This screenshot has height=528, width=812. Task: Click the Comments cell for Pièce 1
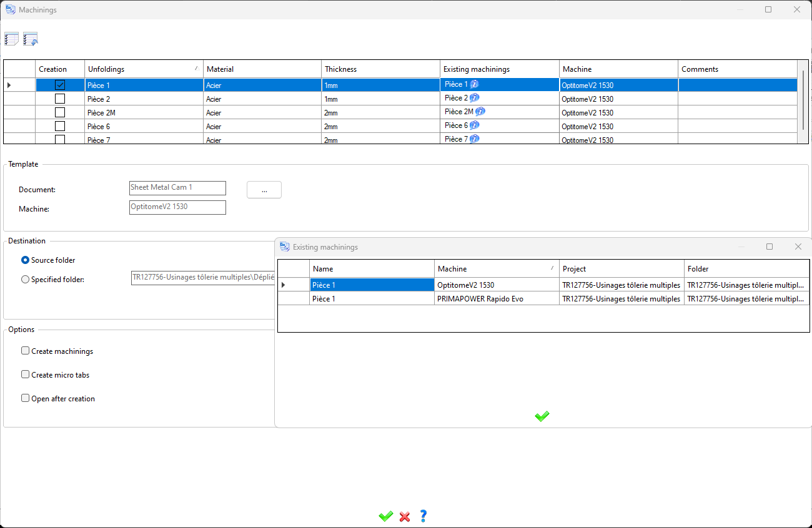point(738,85)
